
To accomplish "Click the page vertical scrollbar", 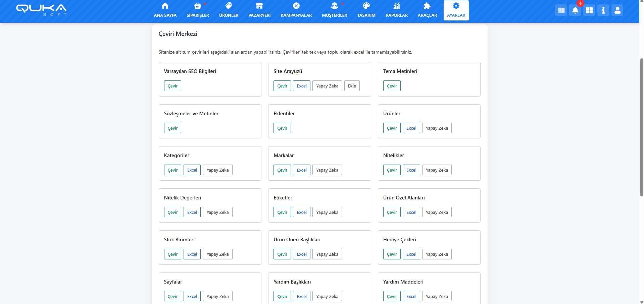I will point(641,127).
